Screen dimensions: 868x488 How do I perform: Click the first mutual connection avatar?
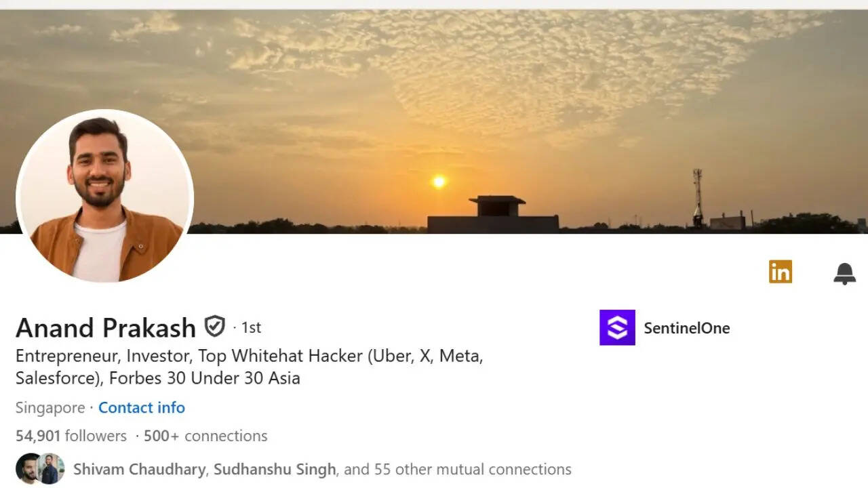click(29, 468)
